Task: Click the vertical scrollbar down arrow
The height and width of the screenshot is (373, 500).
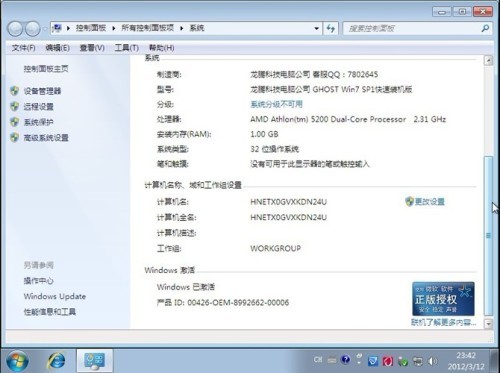Action: [x=488, y=323]
